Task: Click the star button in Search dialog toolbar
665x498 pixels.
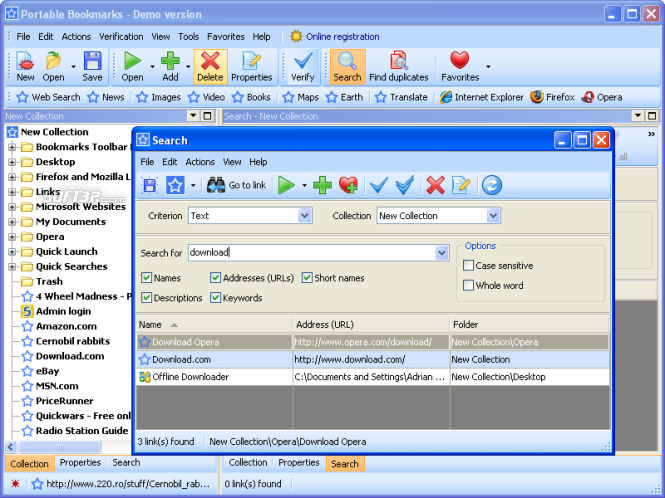Action: tap(175, 185)
